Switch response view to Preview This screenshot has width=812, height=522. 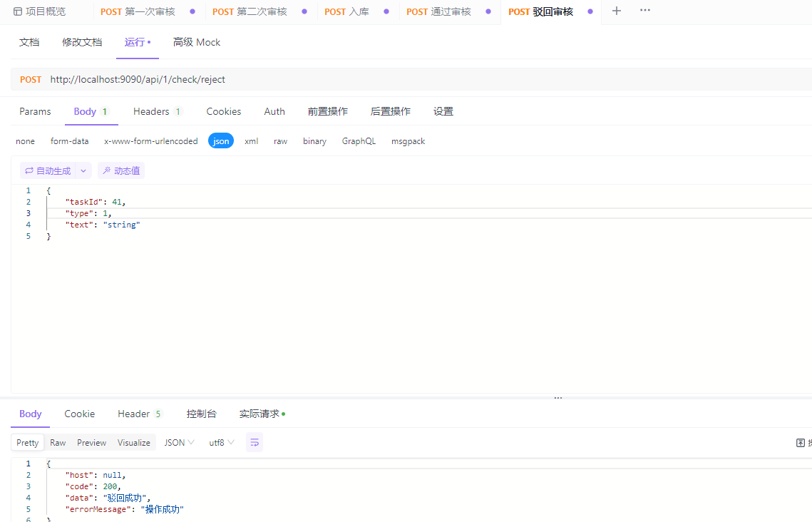click(x=91, y=442)
